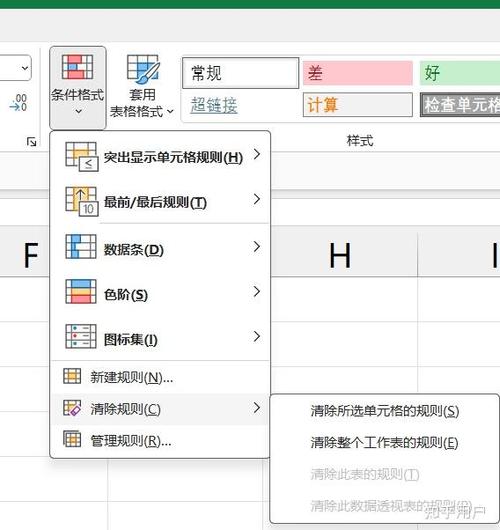
Task: Expand the 图标集 submenu chevron
Action: [x=257, y=336]
